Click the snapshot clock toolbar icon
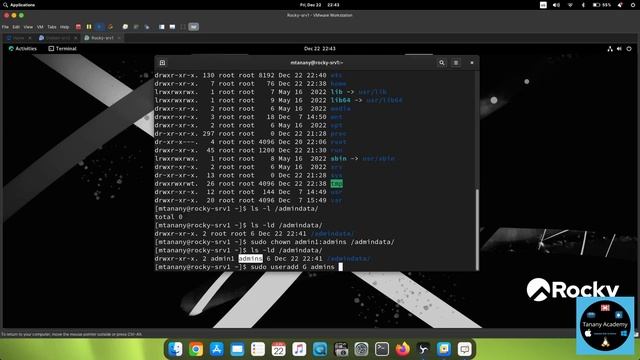 pos(125,27)
